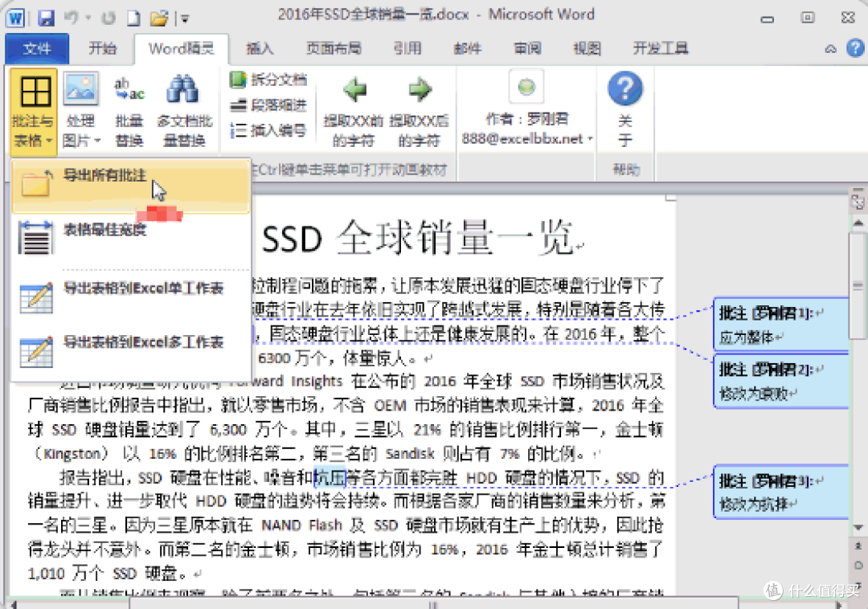Switch to the 开始 ribbon tab
This screenshot has height=609, width=868.
pos(102,49)
